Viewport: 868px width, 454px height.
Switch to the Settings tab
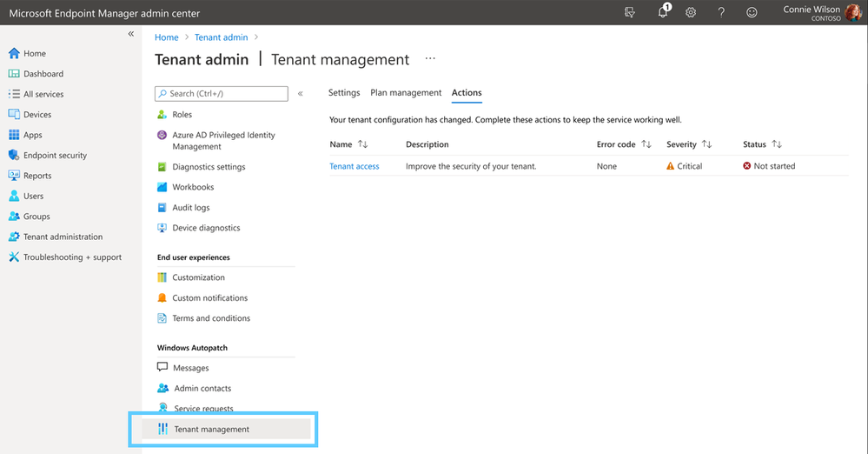pyautogui.click(x=344, y=92)
